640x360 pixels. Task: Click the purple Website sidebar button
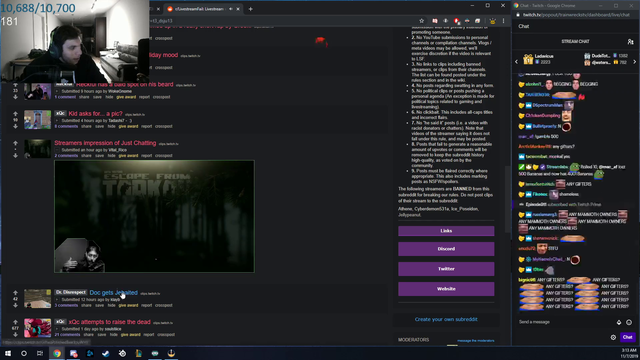pyautogui.click(x=446, y=289)
